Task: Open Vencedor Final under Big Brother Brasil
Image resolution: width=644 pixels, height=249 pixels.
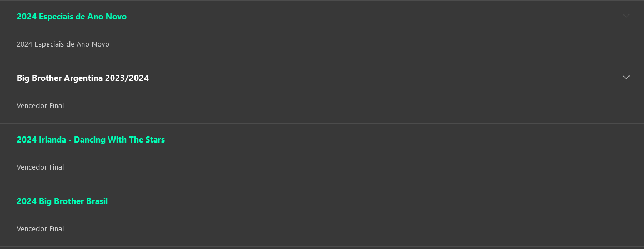Action: click(41, 229)
